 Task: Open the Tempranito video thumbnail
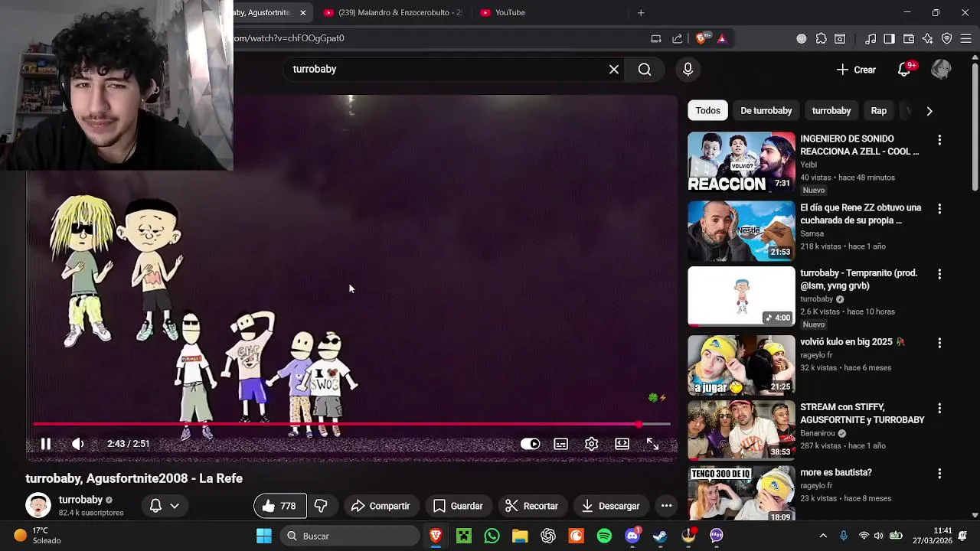741,296
